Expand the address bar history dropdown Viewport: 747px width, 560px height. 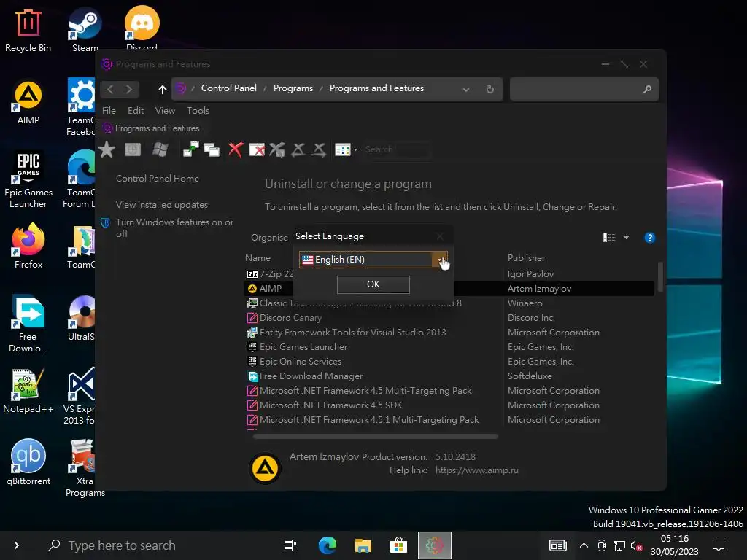pos(466,90)
